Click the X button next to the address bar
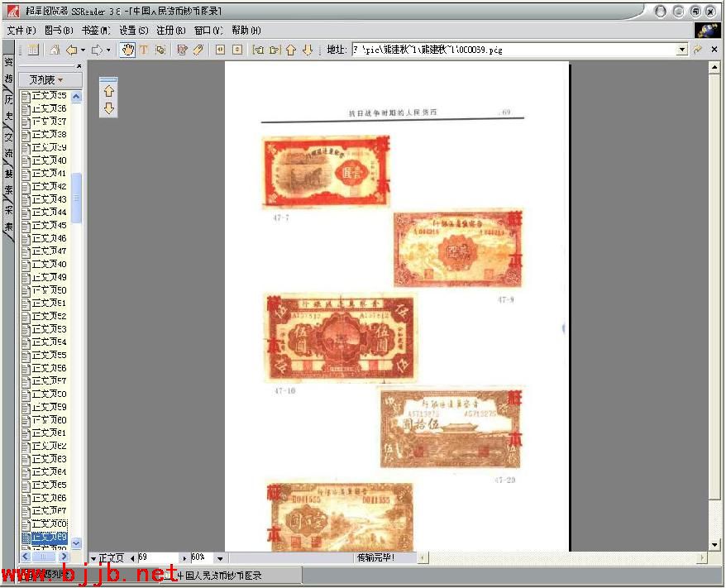This screenshot has width=726, height=588. point(714,49)
